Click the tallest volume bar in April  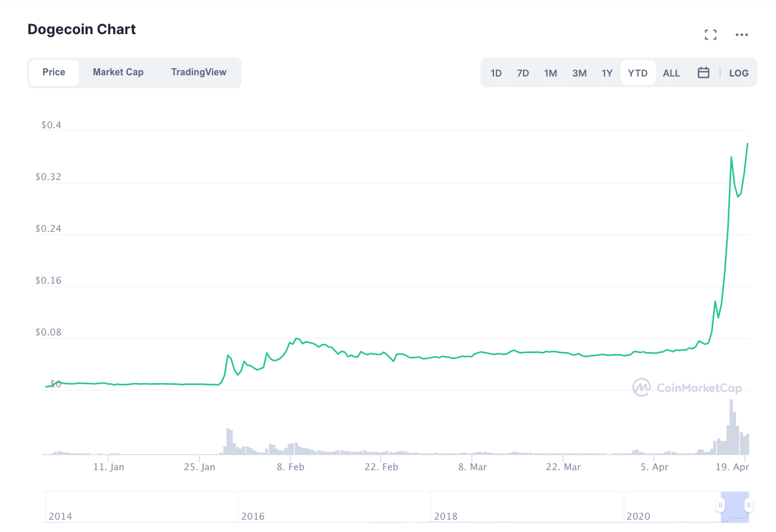(x=731, y=427)
